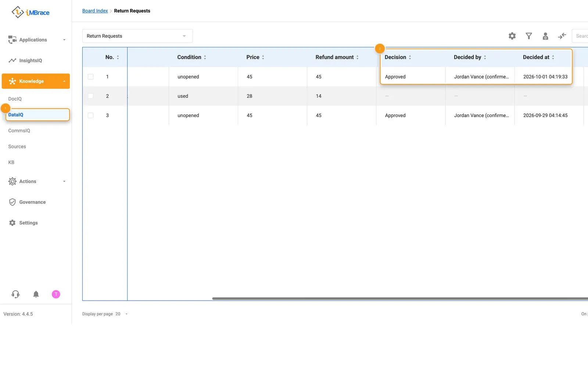Open the Return Requests board dropdown
The image size is (588, 373).
click(137, 36)
